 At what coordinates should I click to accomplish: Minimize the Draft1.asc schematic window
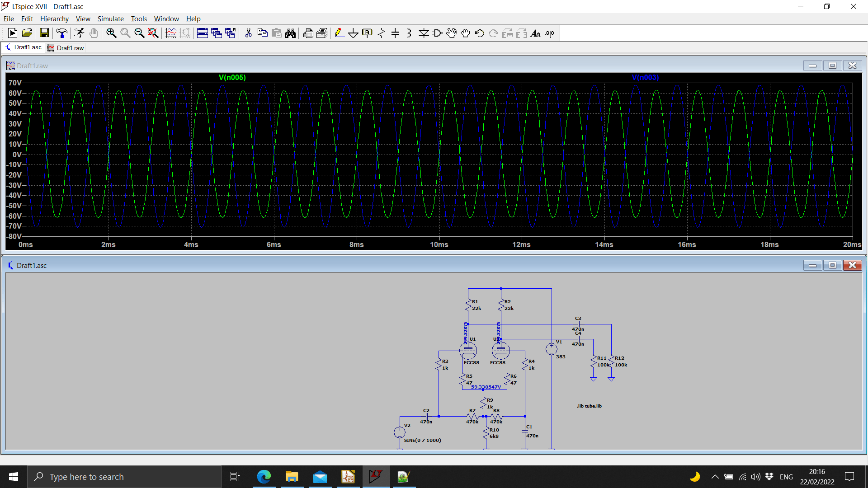[x=812, y=265]
